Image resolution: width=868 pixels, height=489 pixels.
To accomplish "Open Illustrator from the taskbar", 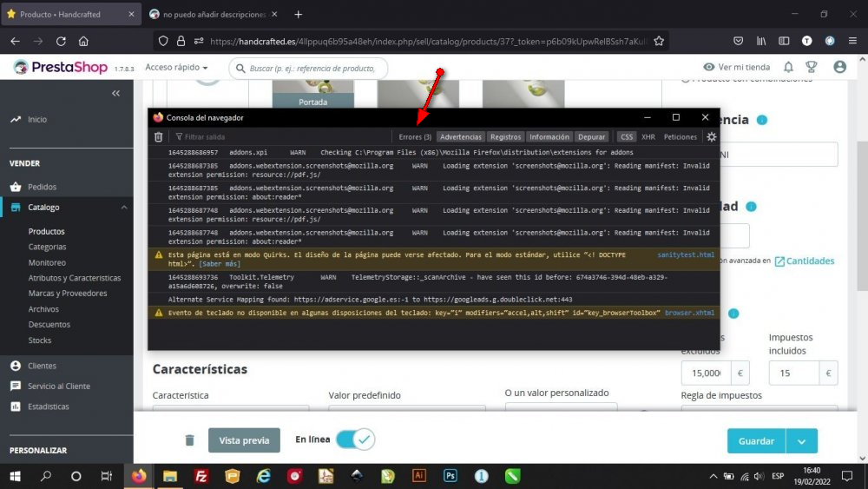I will (419, 476).
